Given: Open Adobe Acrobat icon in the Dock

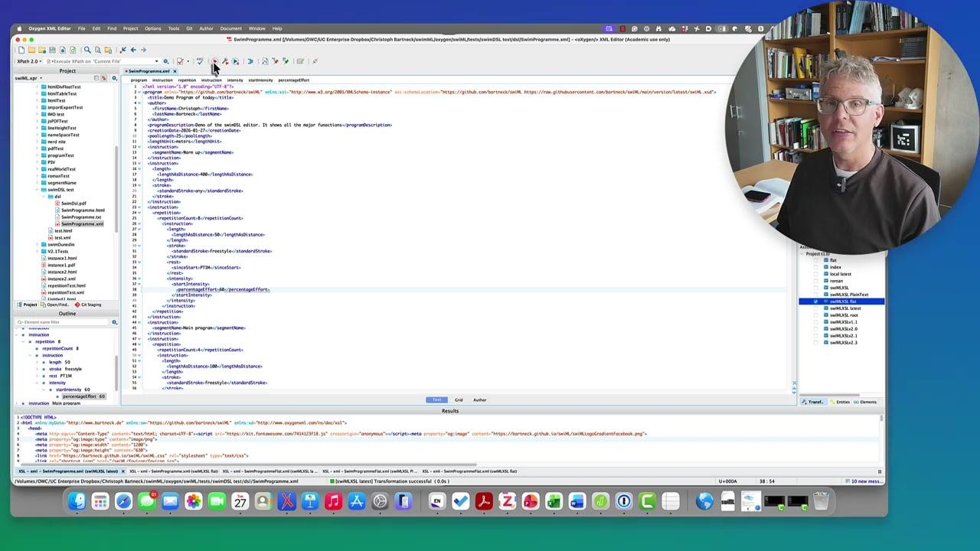Looking at the screenshot, I should [x=483, y=501].
